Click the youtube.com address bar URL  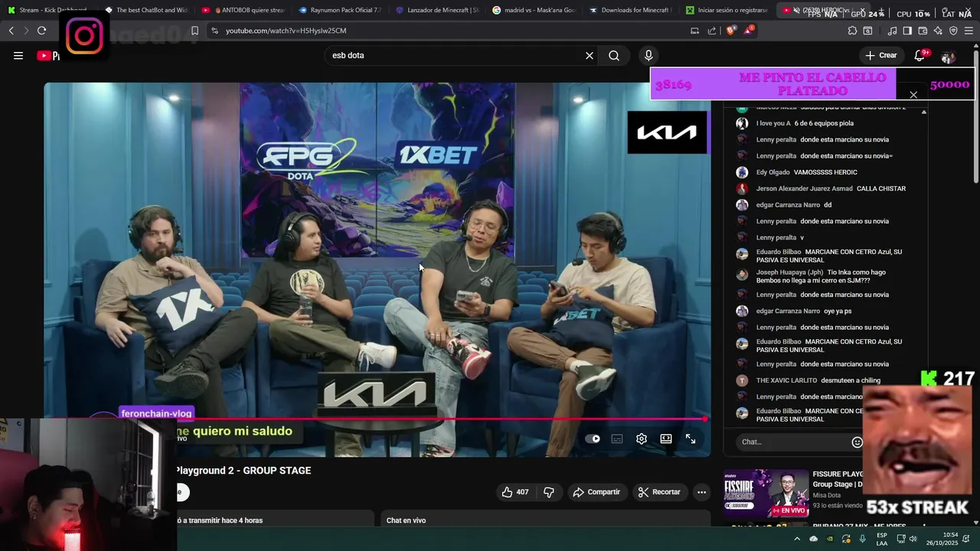pyautogui.click(x=286, y=31)
